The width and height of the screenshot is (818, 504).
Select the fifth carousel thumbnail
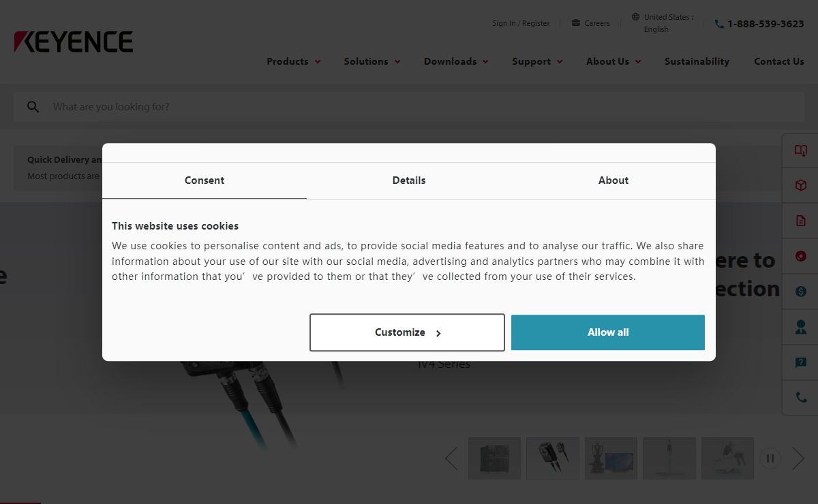point(727,458)
